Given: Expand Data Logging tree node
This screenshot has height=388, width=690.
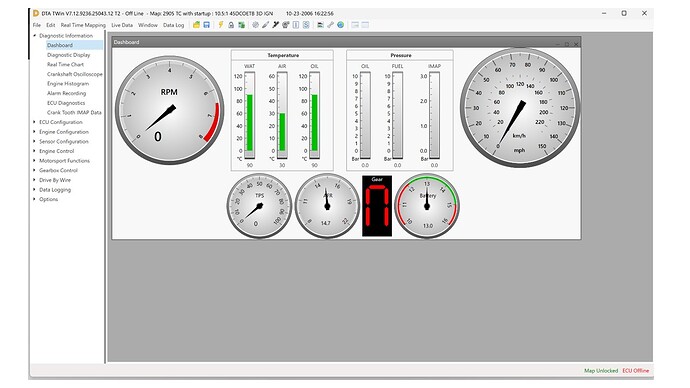Looking at the screenshot, I should point(35,190).
